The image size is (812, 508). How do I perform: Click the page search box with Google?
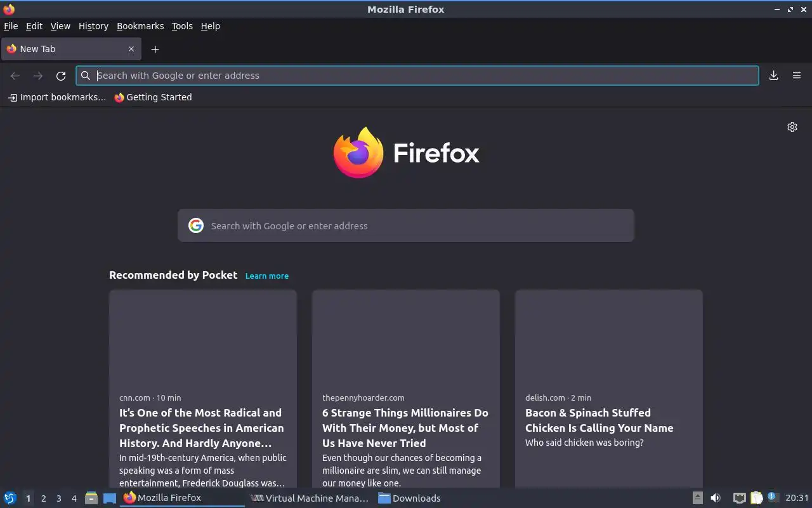406,225
